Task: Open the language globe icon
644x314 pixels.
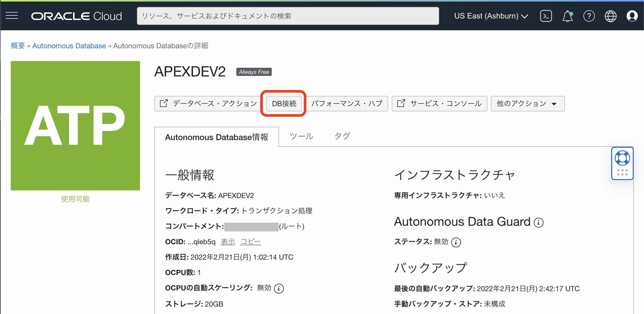Action: [610, 16]
